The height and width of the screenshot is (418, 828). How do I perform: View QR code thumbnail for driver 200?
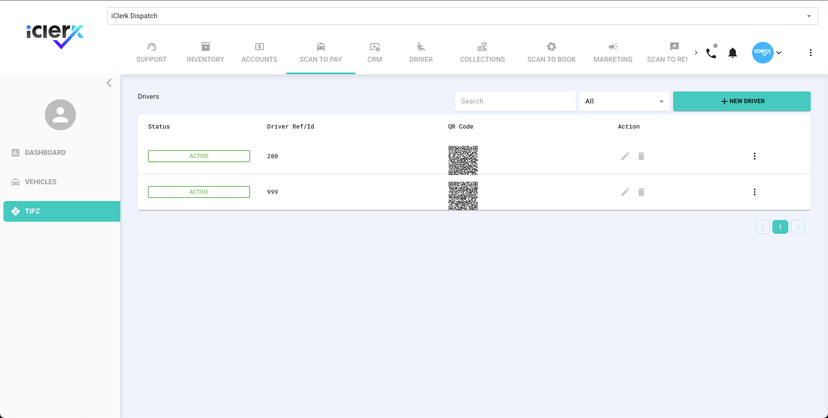click(463, 160)
